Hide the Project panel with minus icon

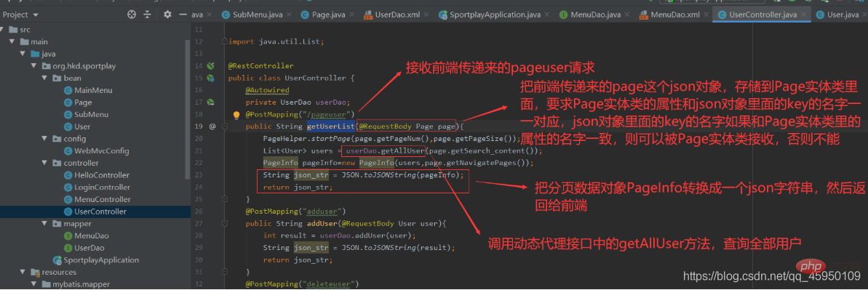click(183, 15)
